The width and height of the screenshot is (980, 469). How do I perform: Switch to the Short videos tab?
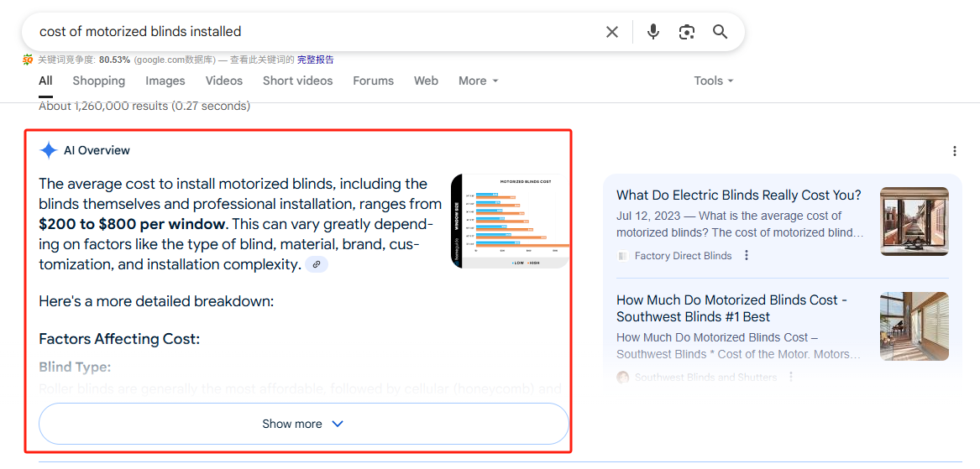(297, 81)
